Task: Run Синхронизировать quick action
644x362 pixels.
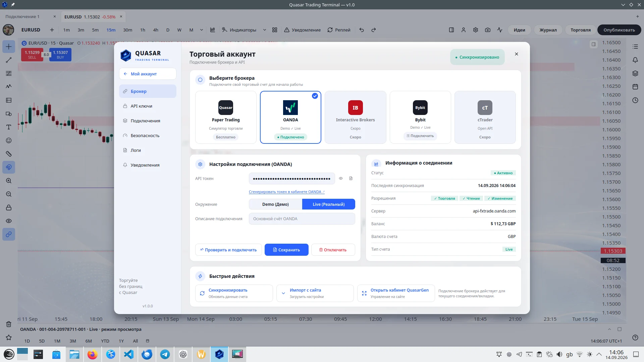Action: 234,293
